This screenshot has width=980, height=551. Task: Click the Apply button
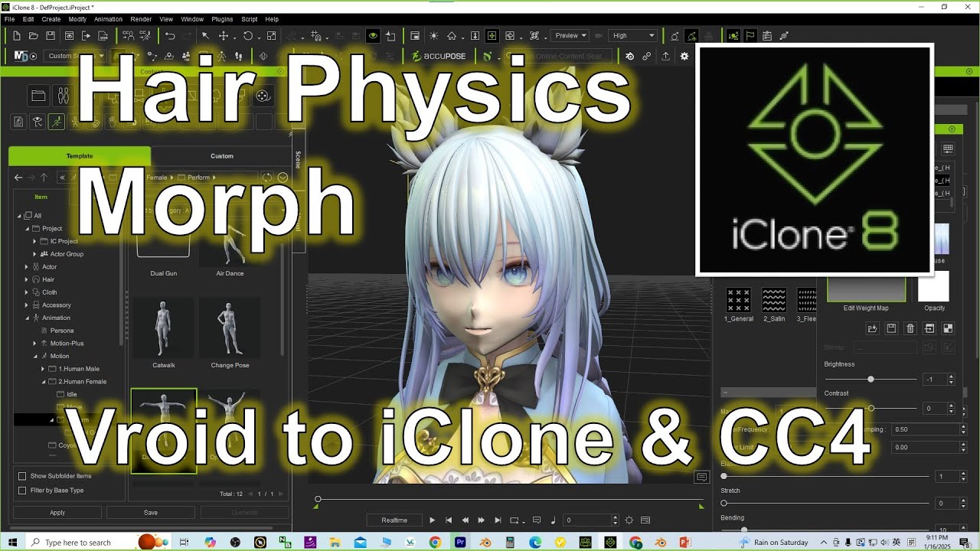tap(57, 513)
